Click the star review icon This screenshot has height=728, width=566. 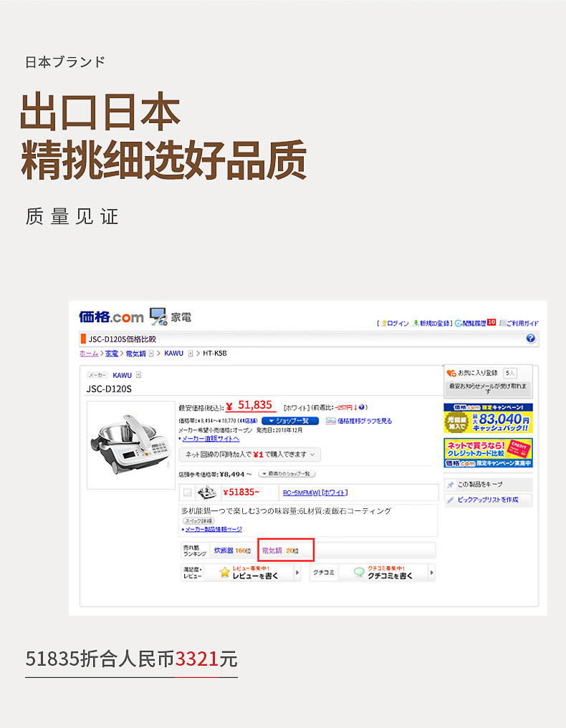(x=224, y=573)
